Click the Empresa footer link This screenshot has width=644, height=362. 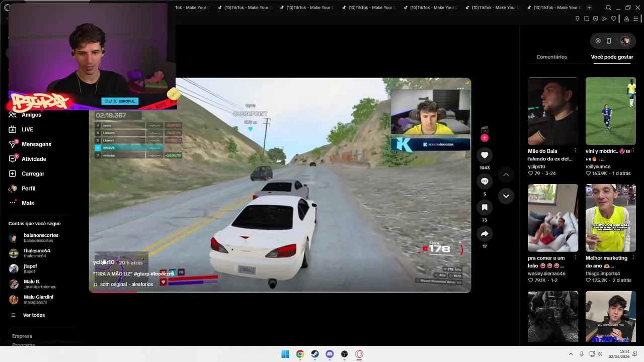pyautogui.click(x=22, y=336)
